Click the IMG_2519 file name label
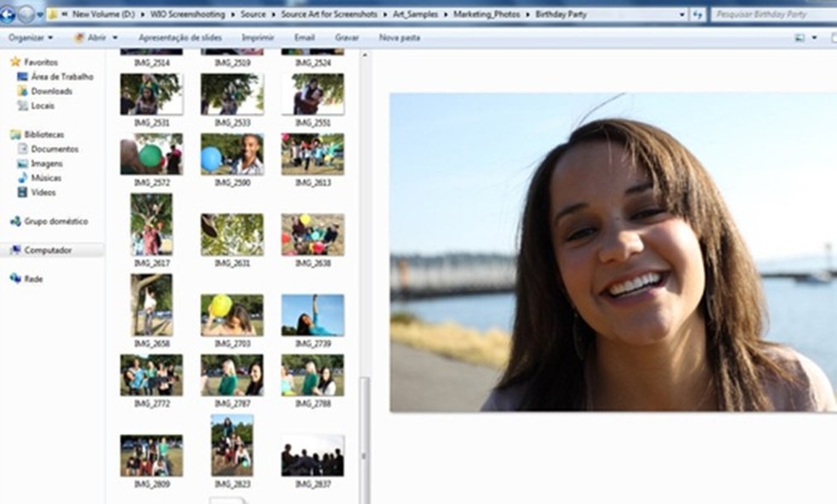 232,63
